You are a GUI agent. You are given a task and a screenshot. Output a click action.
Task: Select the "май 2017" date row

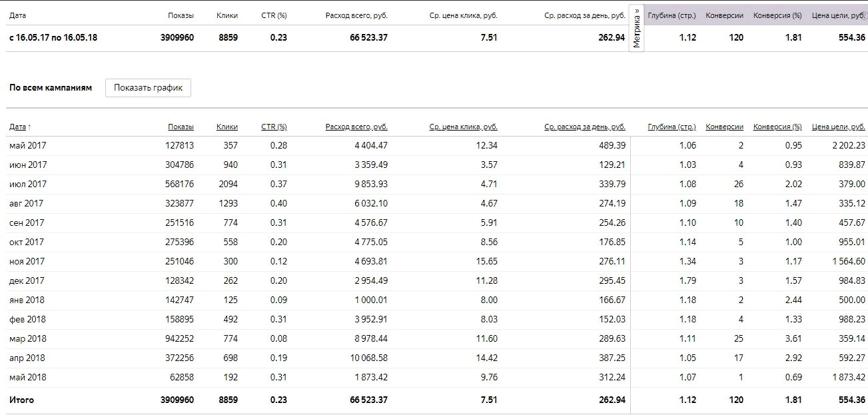coord(27,145)
